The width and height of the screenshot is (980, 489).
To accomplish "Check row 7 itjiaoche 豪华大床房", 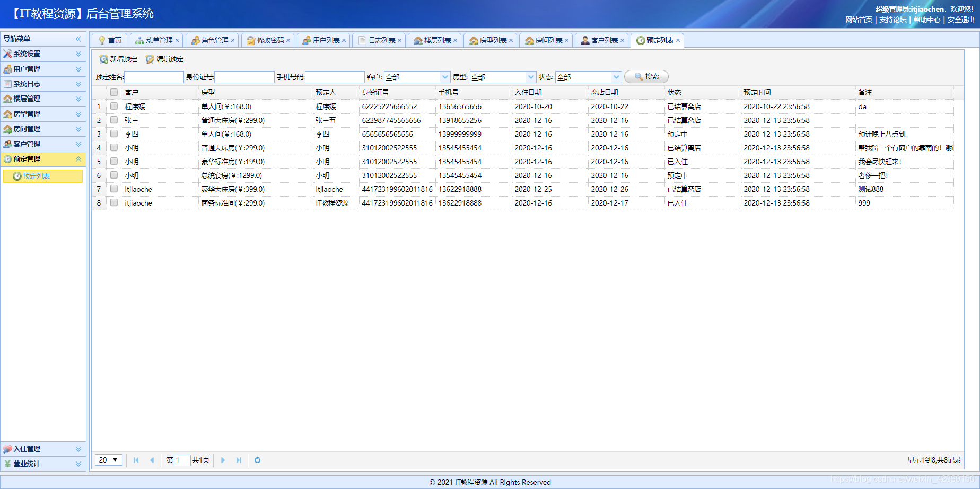I will (114, 189).
